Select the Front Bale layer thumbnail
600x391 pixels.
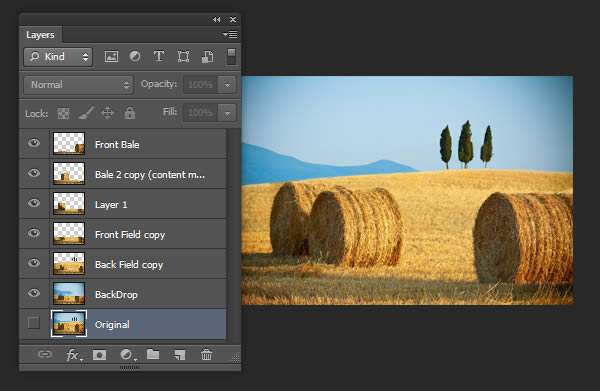69,143
